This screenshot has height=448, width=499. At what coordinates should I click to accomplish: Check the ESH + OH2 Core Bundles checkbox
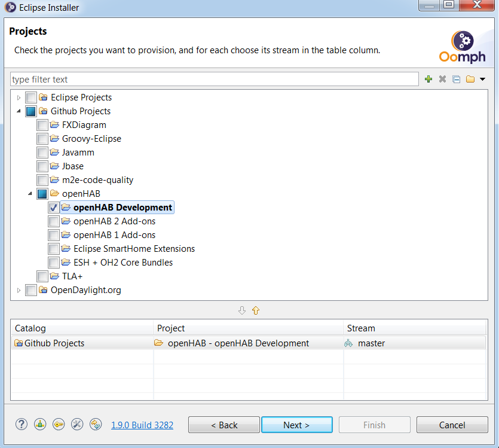pyautogui.click(x=53, y=263)
